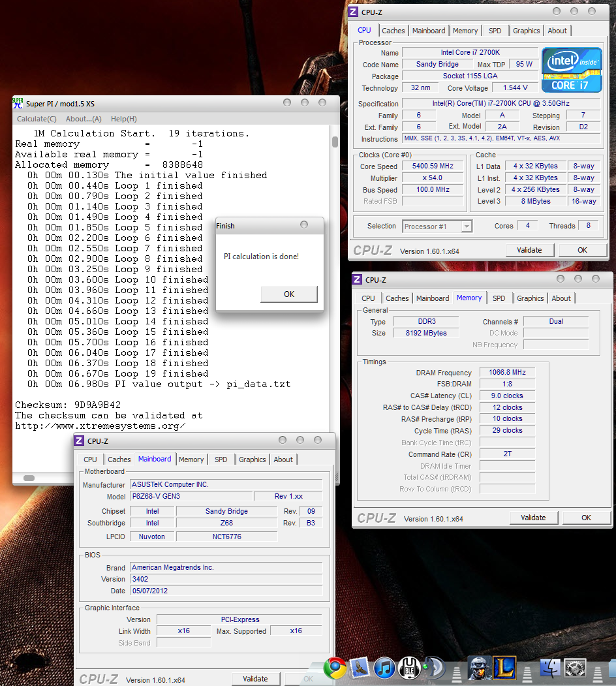The image size is (616, 686).
Task: Open the Calculate(C) menu in Super PI
Action: (x=37, y=119)
